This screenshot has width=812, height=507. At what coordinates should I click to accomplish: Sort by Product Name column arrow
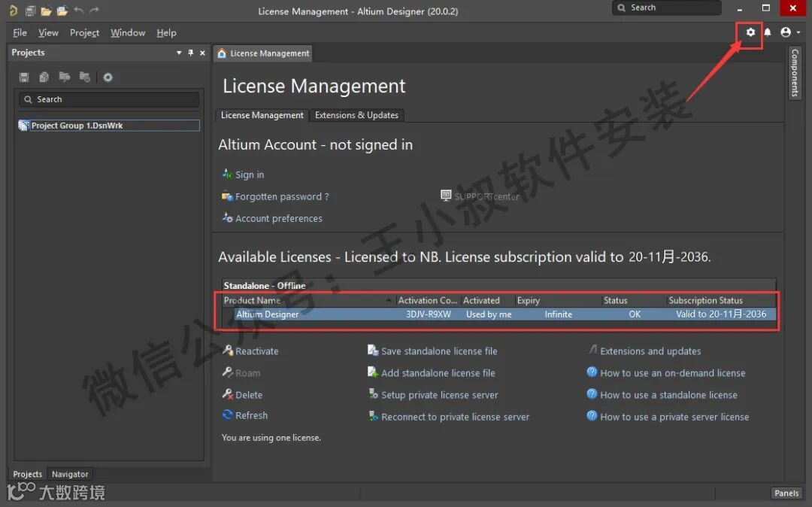point(389,300)
